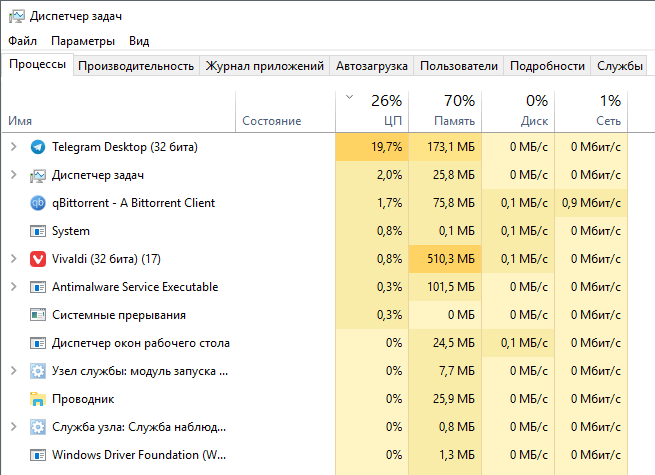Expand the Antimalware Service Executable group
655x475 pixels.
tap(13, 287)
